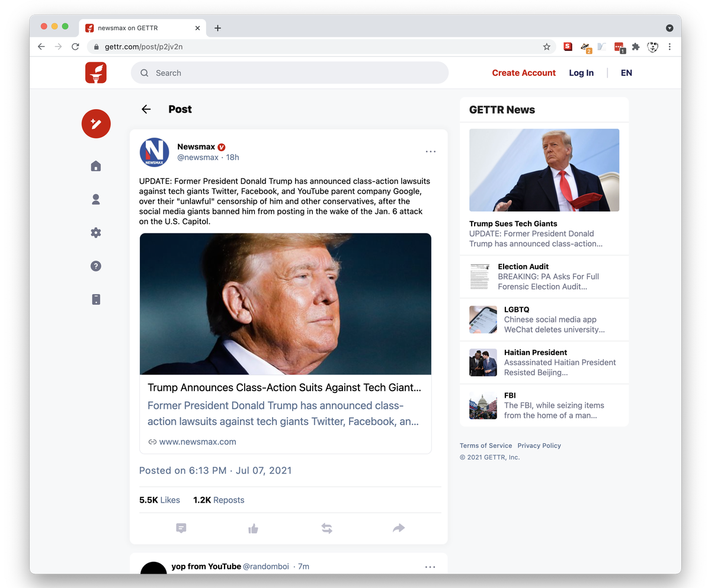The height and width of the screenshot is (588, 711).
Task: Click the Log In link
Action: [581, 73]
